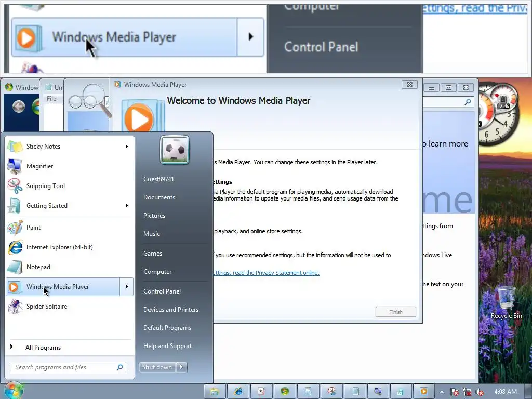
Task: Maximize the Getting Started window behind
Action: coord(448,87)
